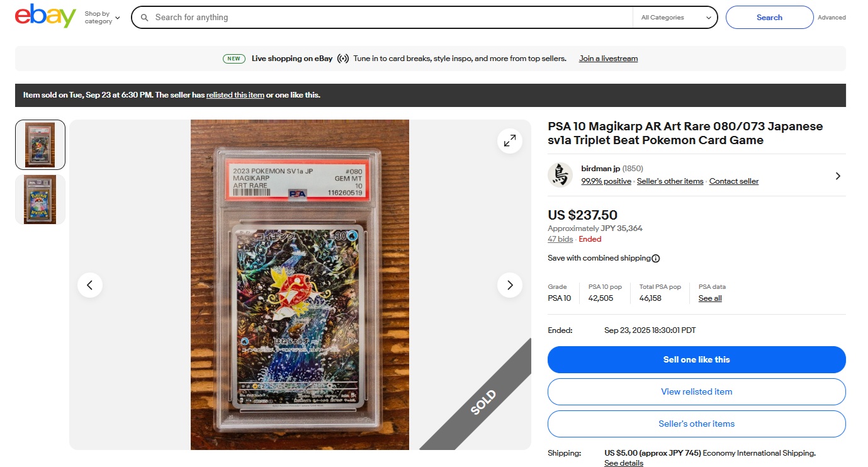Follow the Join a livestream link

pos(608,59)
